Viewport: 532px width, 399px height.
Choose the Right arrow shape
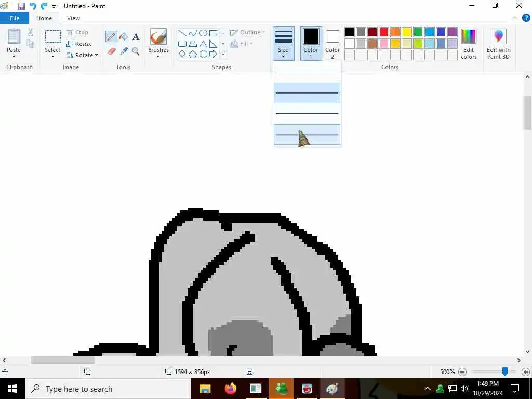pyautogui.click(x=213, y=54)
